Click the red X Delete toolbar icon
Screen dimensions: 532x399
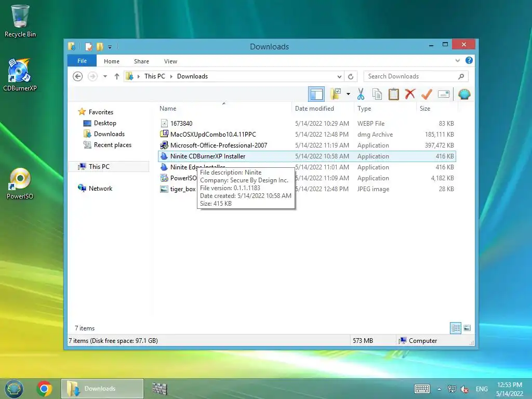pyautogui.click(x=410, y=94)
